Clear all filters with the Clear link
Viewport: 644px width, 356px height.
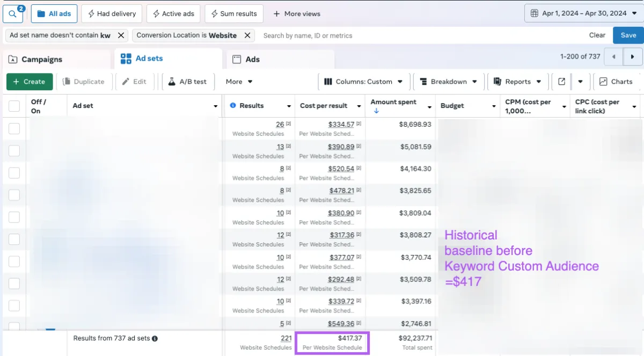(597, 35)
